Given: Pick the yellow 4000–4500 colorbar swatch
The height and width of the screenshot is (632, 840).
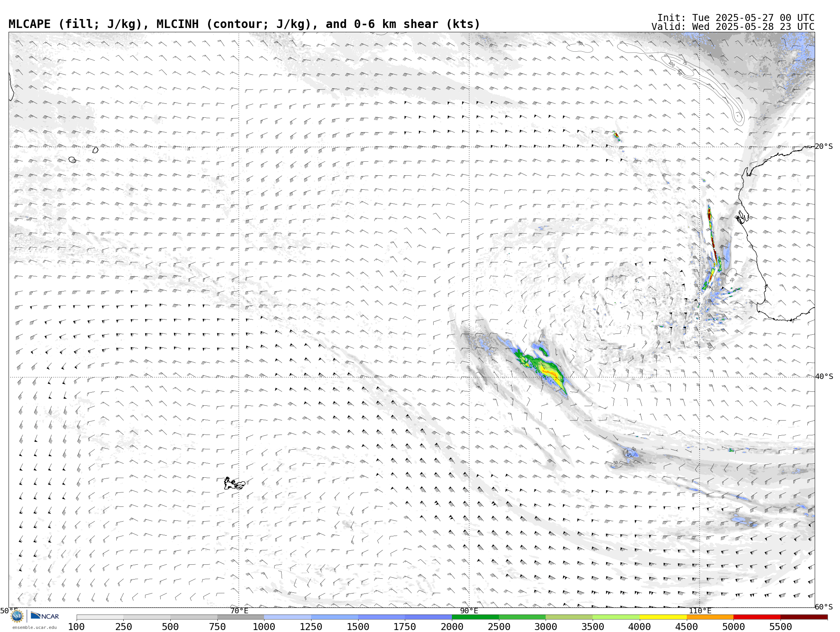Looking at the screenshot, I should (x=663, y=617).
